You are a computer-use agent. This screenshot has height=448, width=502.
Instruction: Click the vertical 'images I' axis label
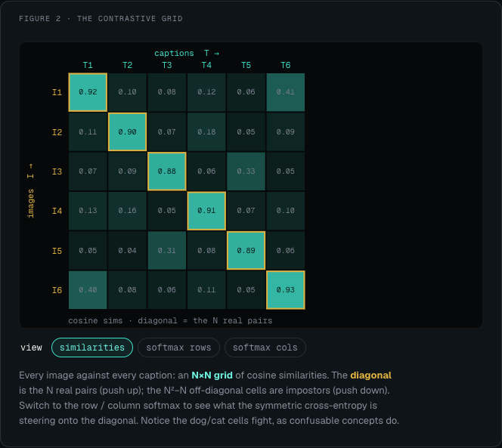click(31, 191)
